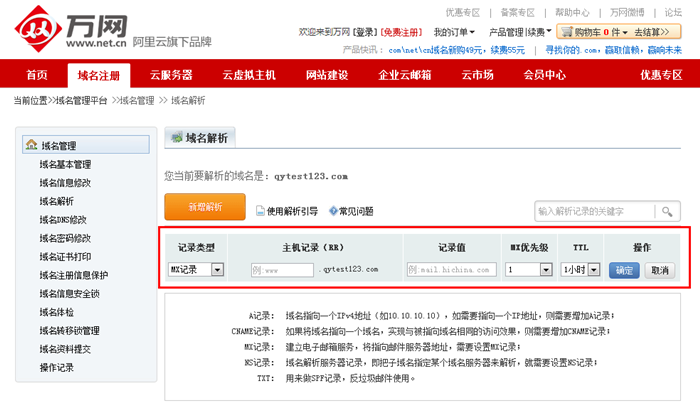Click the 主机记录 input field

282,270
